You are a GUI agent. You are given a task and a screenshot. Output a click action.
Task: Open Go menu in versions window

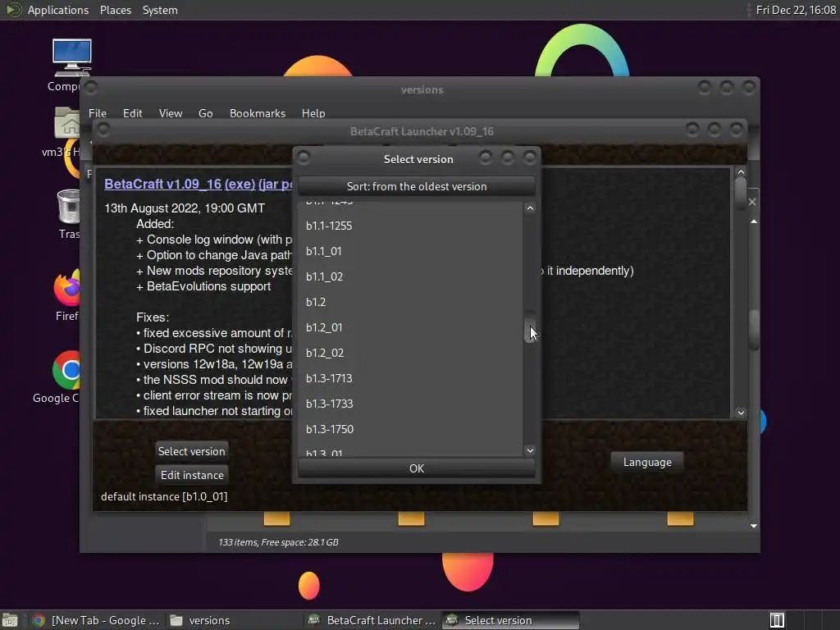click(x=205, y=113)
